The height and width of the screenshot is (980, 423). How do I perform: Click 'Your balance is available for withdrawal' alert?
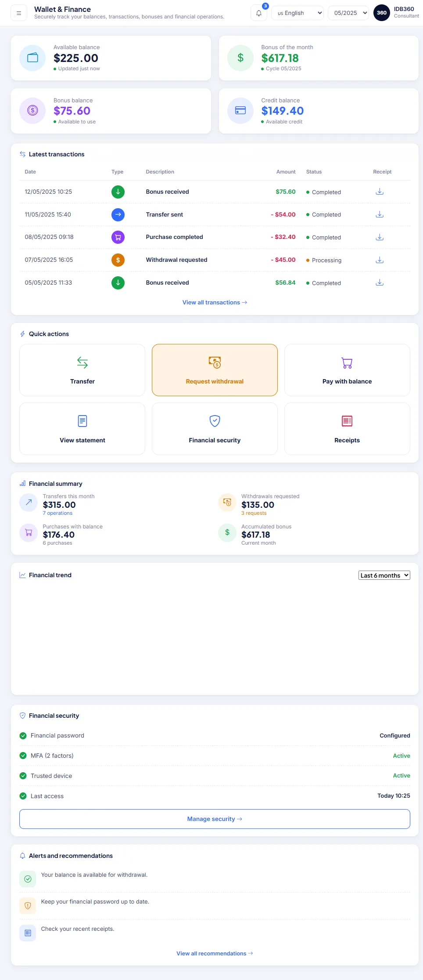pyautogui.click(x=94, y=875)
